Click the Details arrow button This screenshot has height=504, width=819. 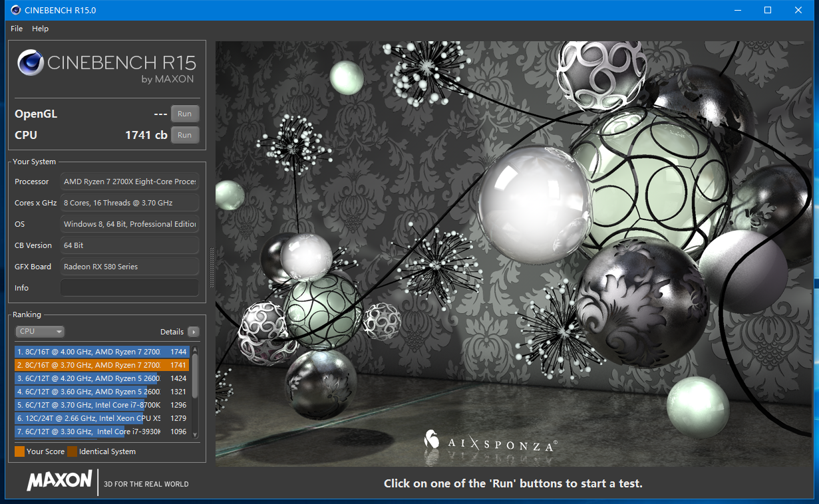click(x=194, y=332)
